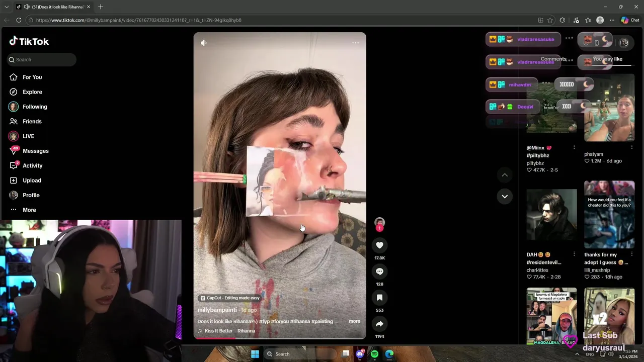
Task: Click the TikTok search field
Action: click(42, 60)
